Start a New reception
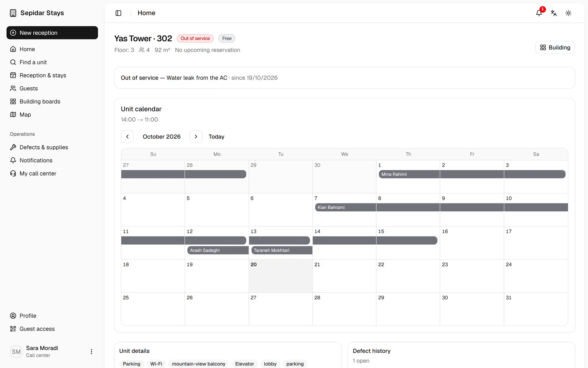The height and width of the screenshot is (368, 588). pos(52,33)
